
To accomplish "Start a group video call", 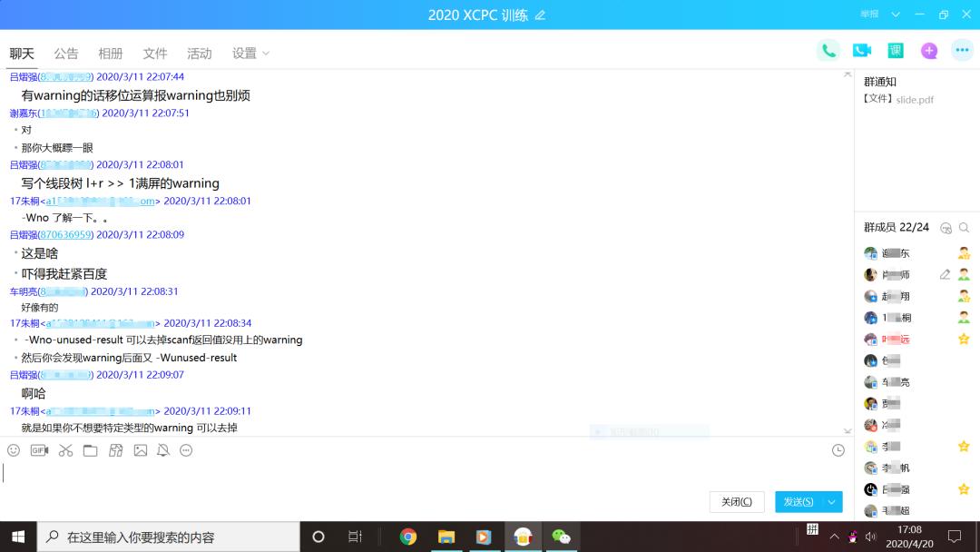I will (861, 51).
